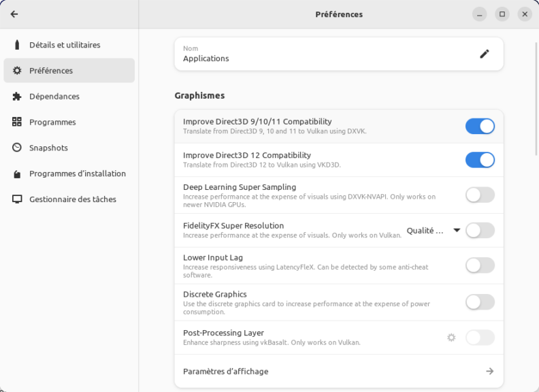This screenshot has height=392, width=539.
Task: Open Post-Processing Layer gear settings
Action: click(x=451, y=338)
